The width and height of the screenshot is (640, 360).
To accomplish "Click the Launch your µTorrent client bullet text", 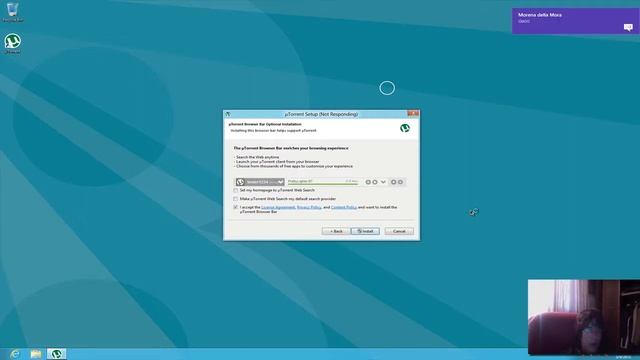I will point(277,162).
